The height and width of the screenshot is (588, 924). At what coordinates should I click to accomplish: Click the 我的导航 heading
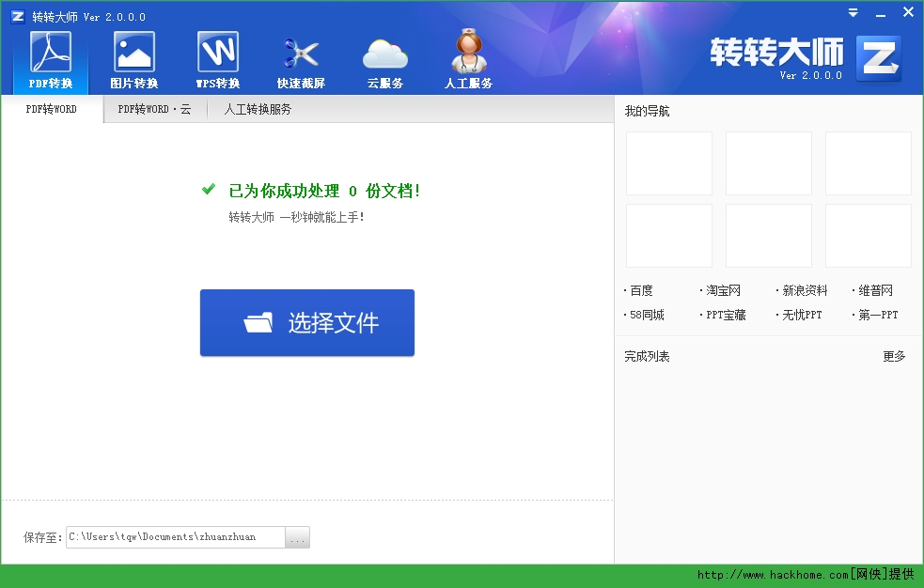click(x=647, y=111)
